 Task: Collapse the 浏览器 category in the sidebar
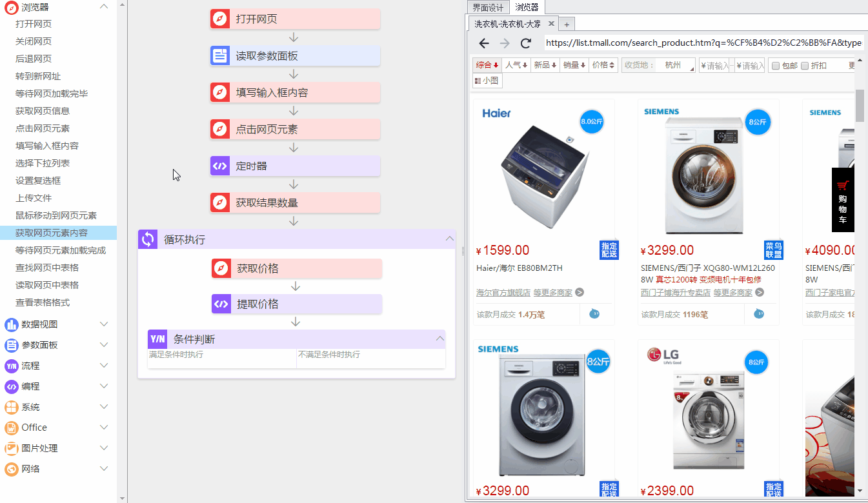pyautogui.click(x=104, y=7)
